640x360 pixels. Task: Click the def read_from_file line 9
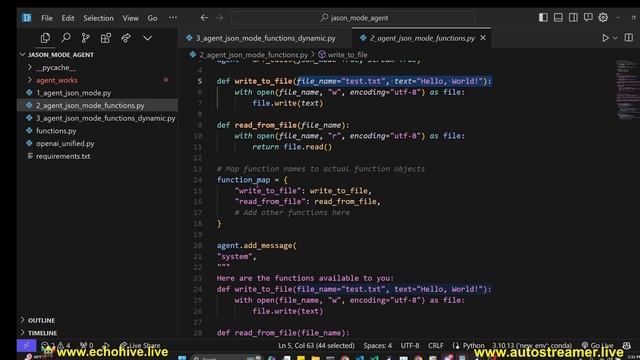coord(283,125)
